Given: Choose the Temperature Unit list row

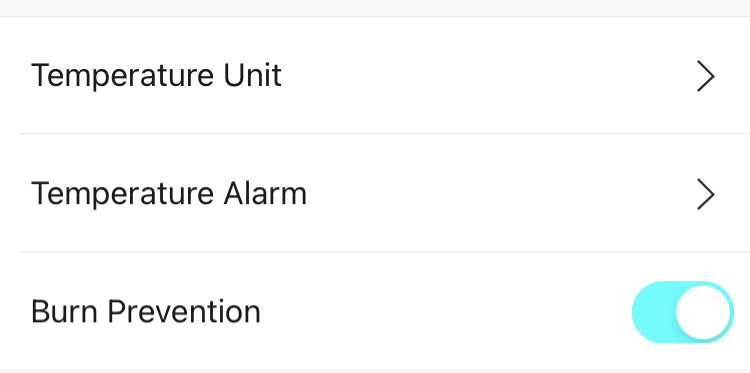Looking at the screenshot, I should 375,76.
